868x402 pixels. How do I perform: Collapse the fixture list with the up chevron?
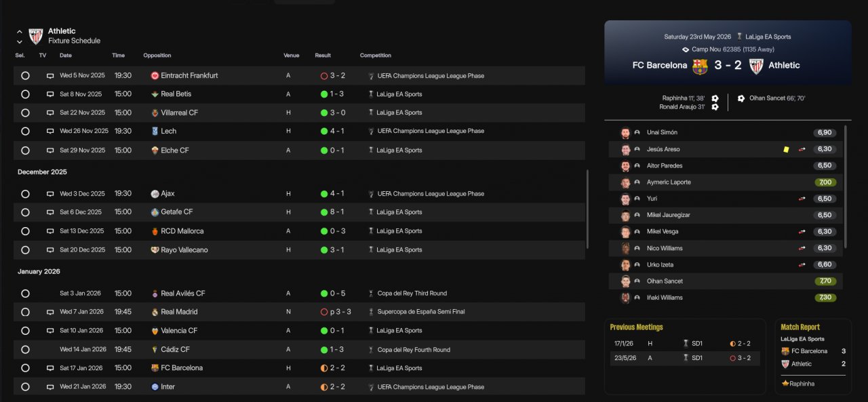pos(20,31)
